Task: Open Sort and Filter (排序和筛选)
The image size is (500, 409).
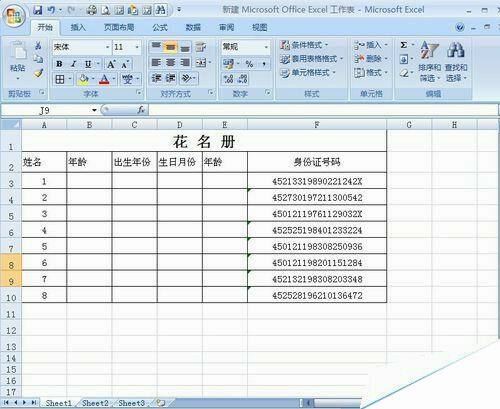Action: 429,61
